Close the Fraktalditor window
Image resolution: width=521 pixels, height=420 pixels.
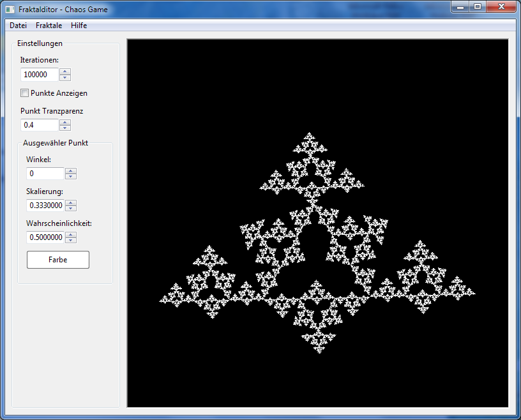501,6
